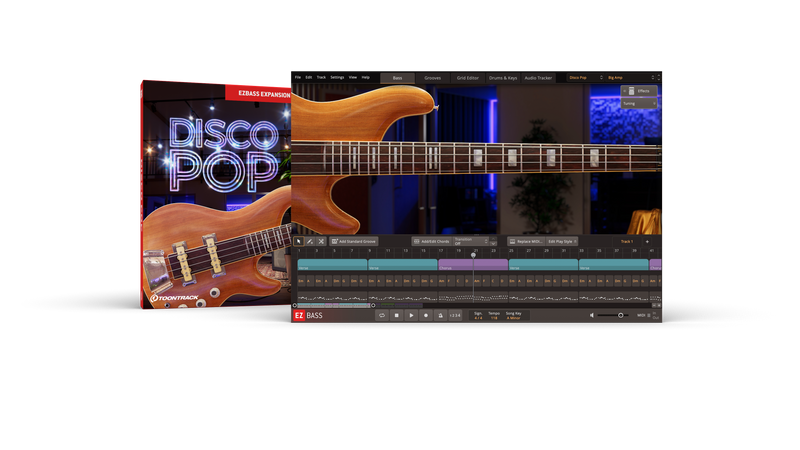This screenshot has width=800, height=450.
Task: Click the Disco Pop expansion box art
Action: click(x=216, y=194)
